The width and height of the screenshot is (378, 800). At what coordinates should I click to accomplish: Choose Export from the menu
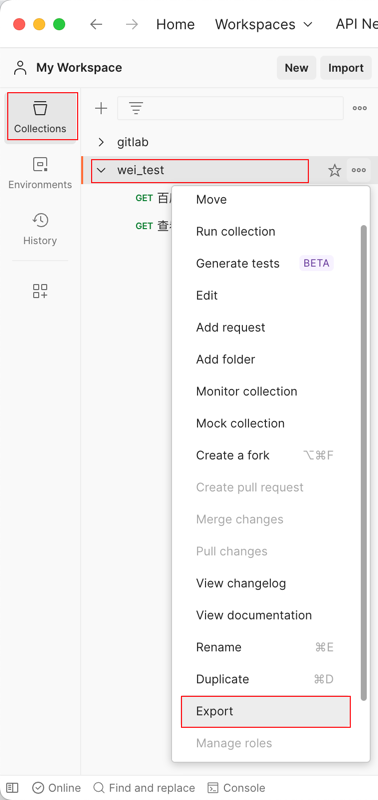266,712
